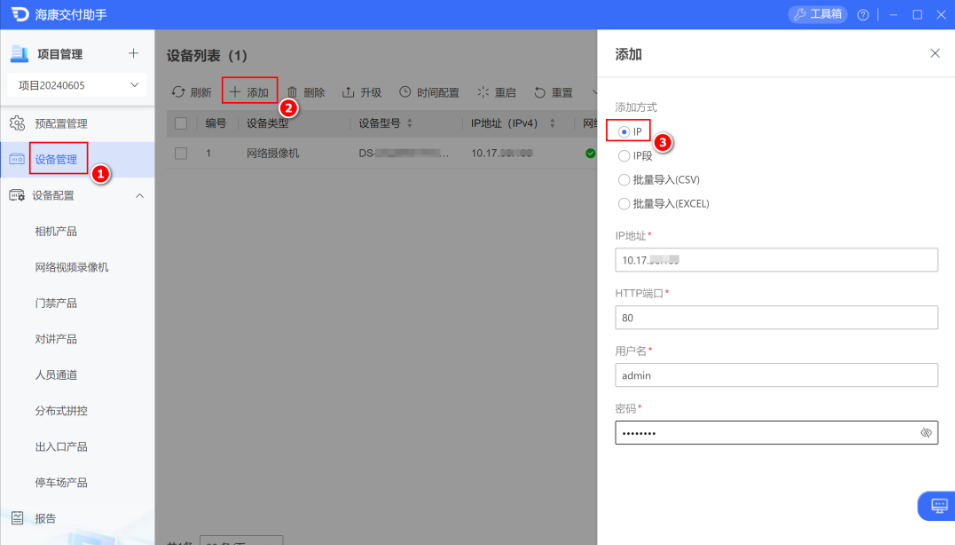This screenshot has width=955, height=545.
Task: Sort by 设备型号 column arrows
Action: click(x=409, y=124)
